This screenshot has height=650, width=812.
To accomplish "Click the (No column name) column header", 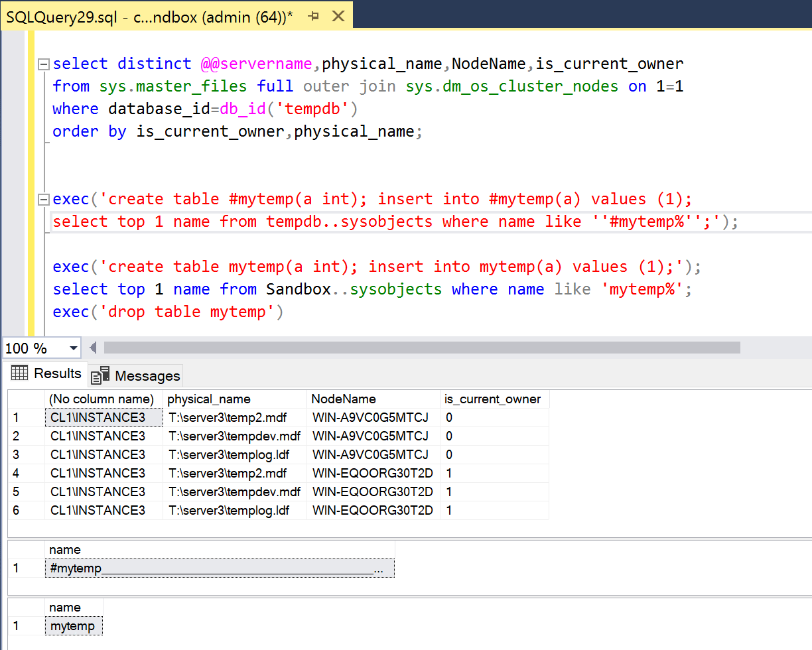I will pos(101,399).
